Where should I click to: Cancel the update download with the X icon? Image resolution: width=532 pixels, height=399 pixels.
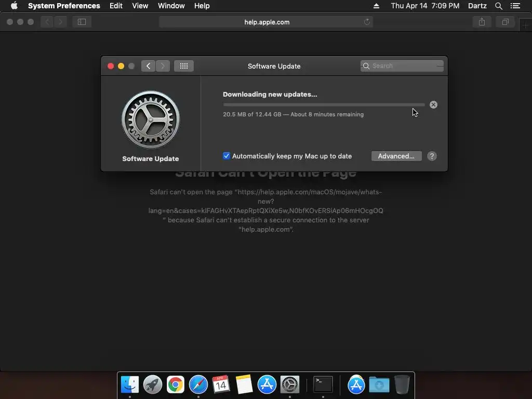point(433,105)
